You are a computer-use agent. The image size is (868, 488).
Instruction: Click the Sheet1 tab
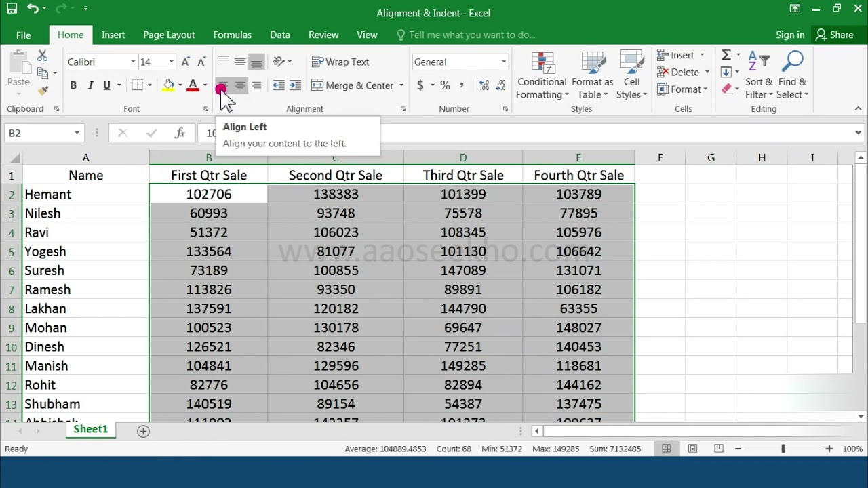91,430
